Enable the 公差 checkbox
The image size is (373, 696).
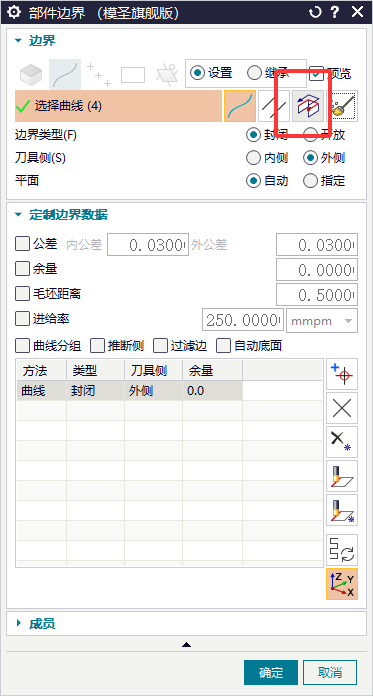(22, 244)
